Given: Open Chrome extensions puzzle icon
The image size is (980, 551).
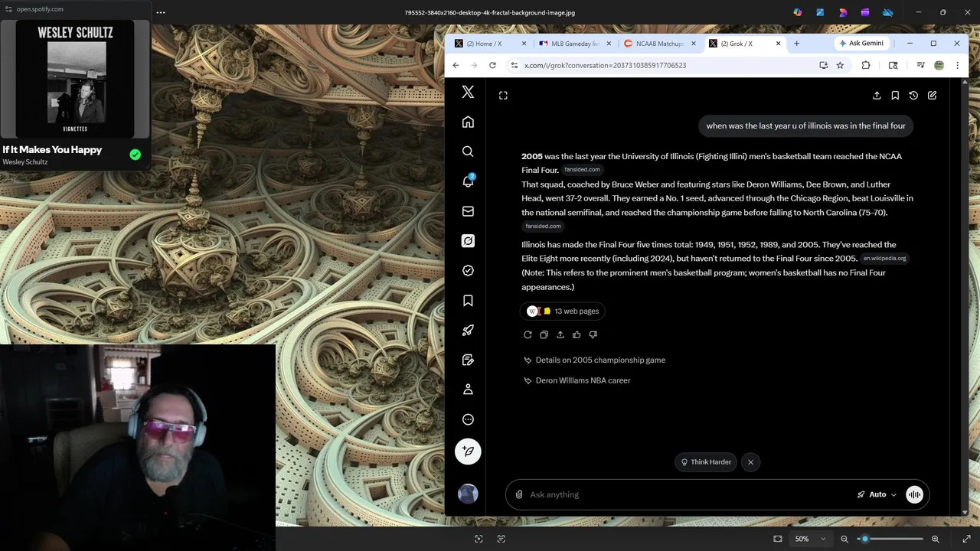Looking at the screenshot, I should tap(866, 65).
